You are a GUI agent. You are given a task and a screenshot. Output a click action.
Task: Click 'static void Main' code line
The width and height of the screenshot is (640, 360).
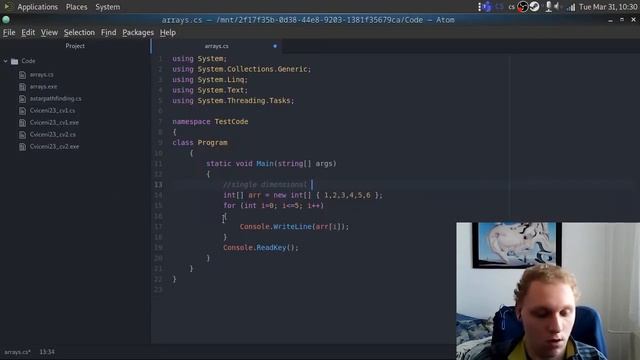click(x=271, y=164)
